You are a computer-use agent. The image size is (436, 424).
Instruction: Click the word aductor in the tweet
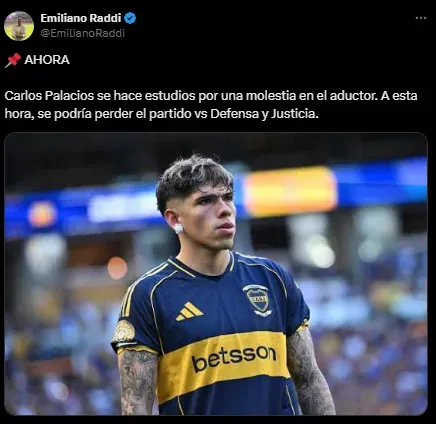354,96
